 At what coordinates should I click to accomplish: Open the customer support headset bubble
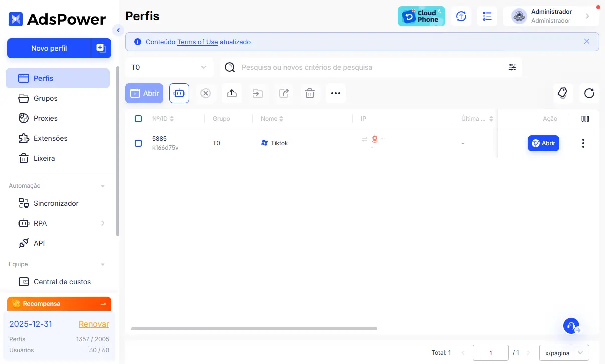pos(571,326)
